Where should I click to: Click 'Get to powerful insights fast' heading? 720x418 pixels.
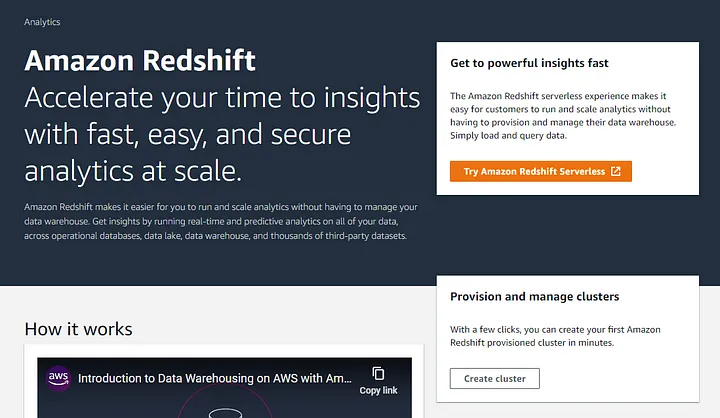tap(529, 63)
